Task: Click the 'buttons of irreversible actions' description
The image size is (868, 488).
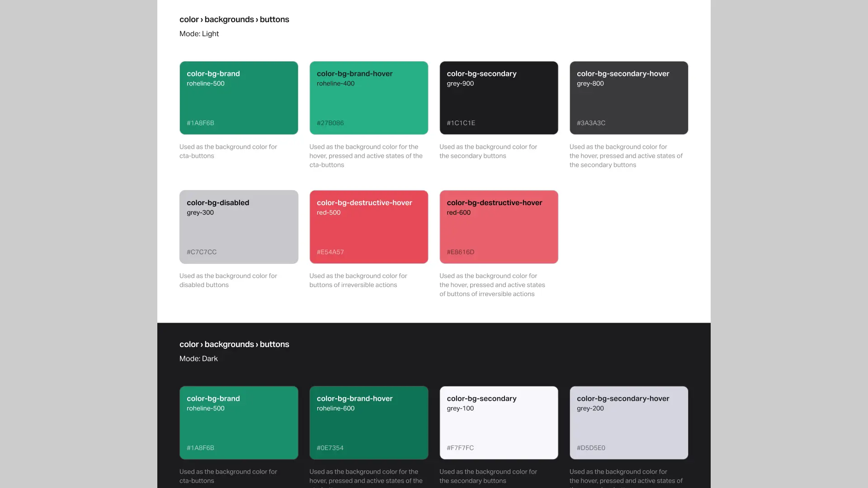Action: tap(358, 280)
